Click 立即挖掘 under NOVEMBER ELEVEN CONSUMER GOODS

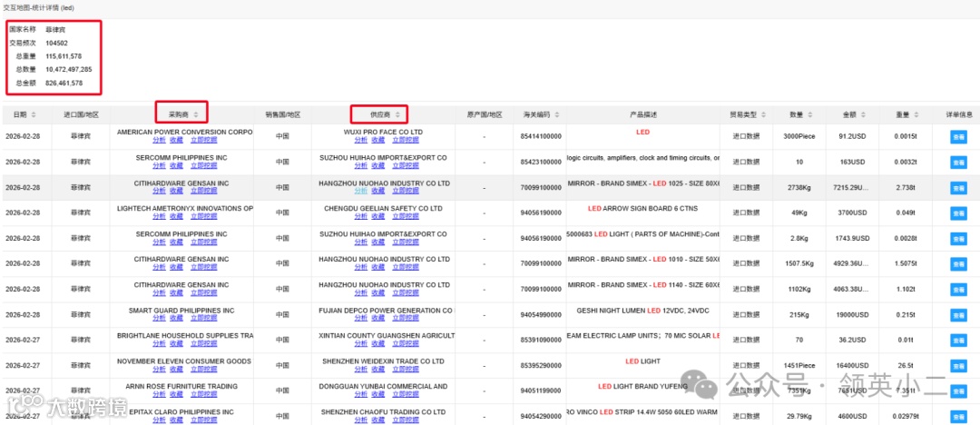(204, 370)
